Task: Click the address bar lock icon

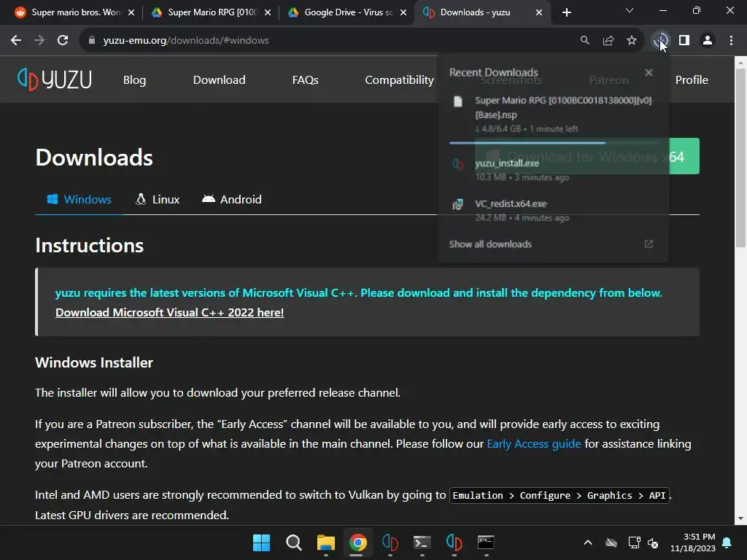Action: [91, 41]
